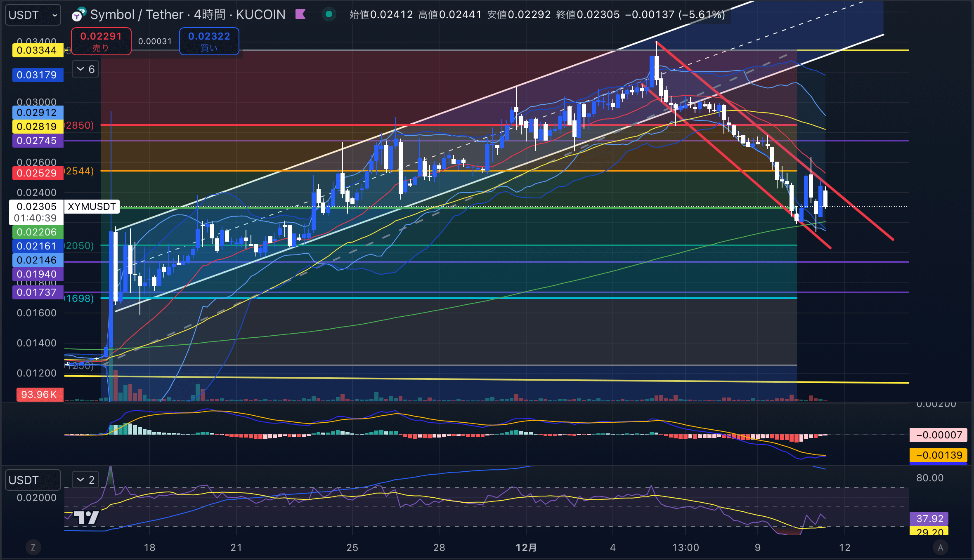Click the purple 37.92 RSI label
This screenshot has width=974, height=560.
(x=929, y=519)
